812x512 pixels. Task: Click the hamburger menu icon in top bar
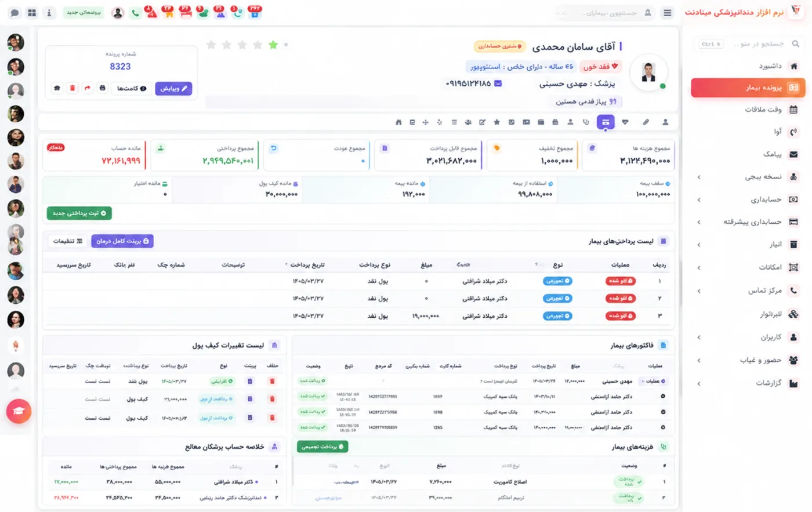point(668,13)
